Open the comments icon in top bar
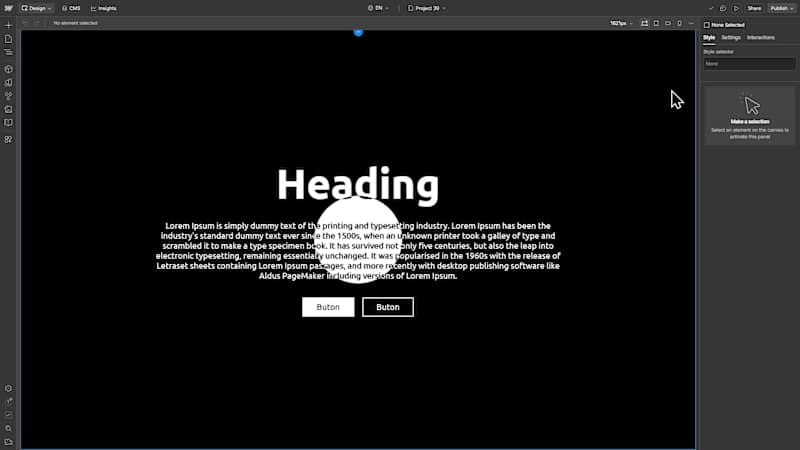 coord(723,9)
